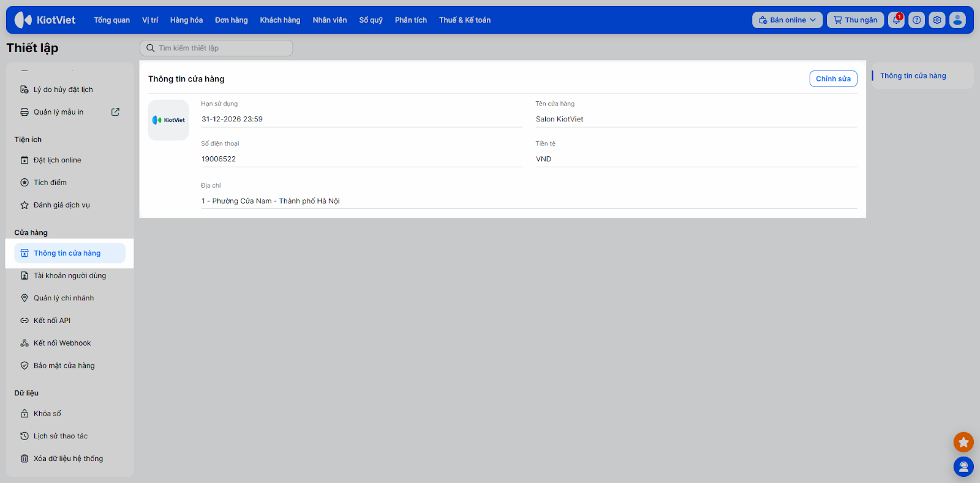
Task: Select Khóa sổ in sidebar
Action: click(x=70, y=414)
